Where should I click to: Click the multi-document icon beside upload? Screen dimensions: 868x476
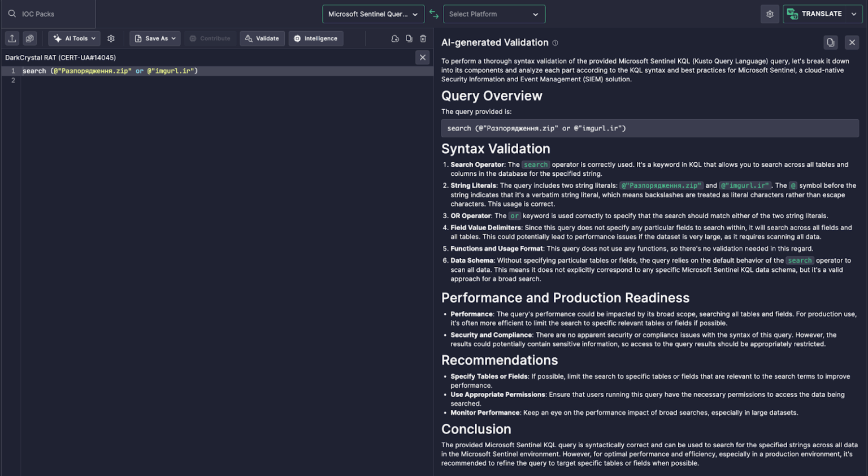pyautogui.click(x=30, y=38)
